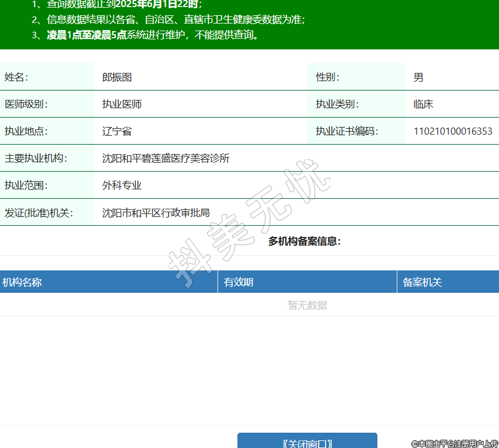Click the 发证(批准)机关 field label
Viewport: 499px width, 448px height.
pos(39,213)
